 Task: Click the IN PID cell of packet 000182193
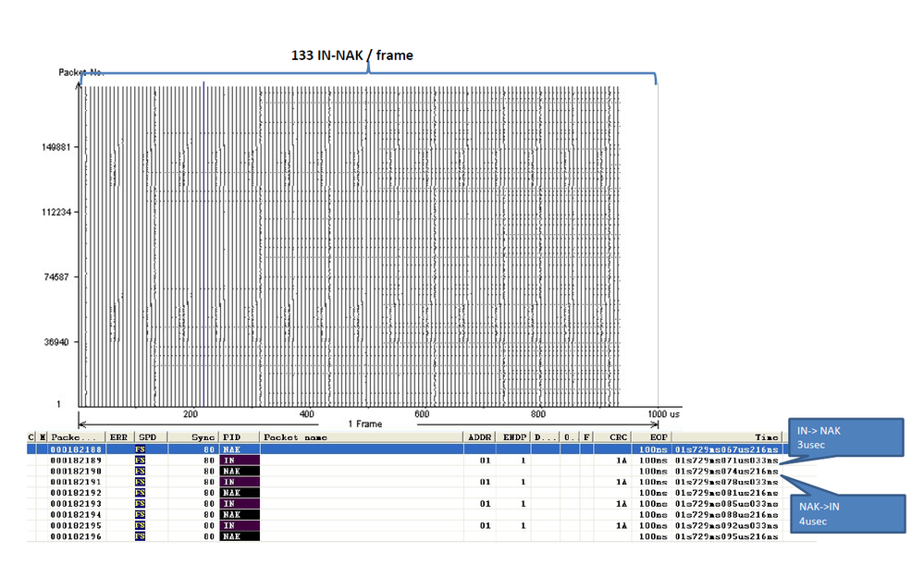240,504
